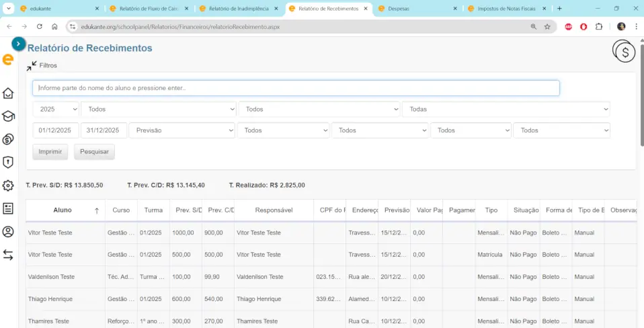Open the settings gear icon in the sidebar
Image resolution: width=644 pixels, height=328 pixels.
[x=8, y=186]
